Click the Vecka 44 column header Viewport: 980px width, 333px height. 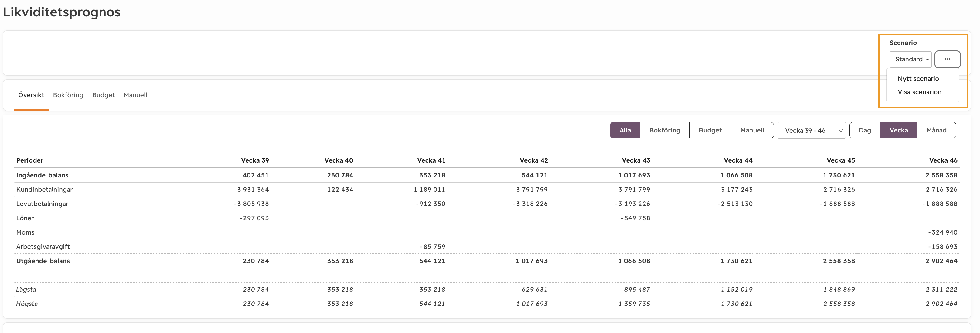[738, 160]
